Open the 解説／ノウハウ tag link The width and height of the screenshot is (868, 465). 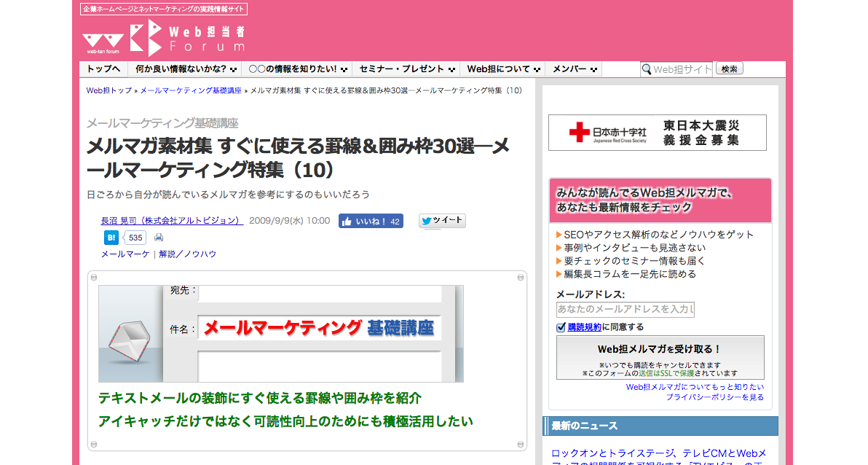tap(187, 254)
